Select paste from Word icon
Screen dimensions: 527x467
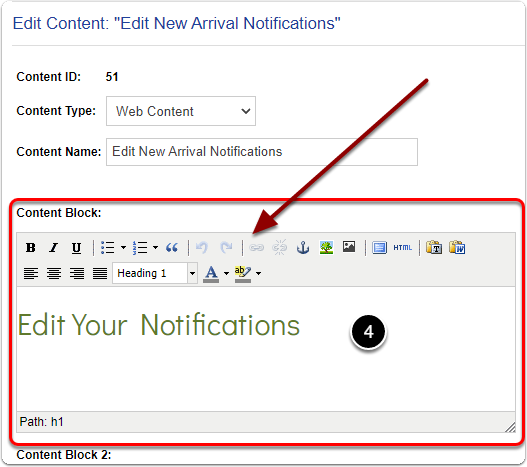pyautogui.click(x=457, y=248)
